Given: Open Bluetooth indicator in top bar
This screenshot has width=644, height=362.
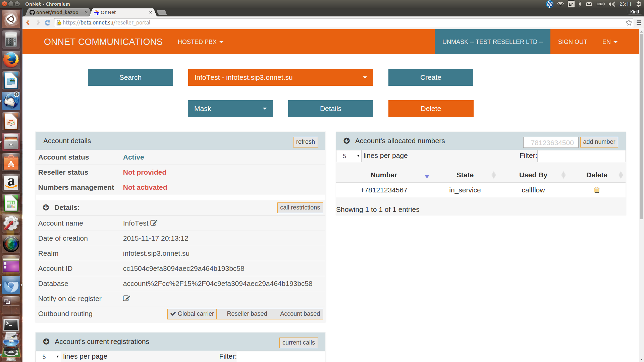Looking at the screenshot, I should click(580, 4).
